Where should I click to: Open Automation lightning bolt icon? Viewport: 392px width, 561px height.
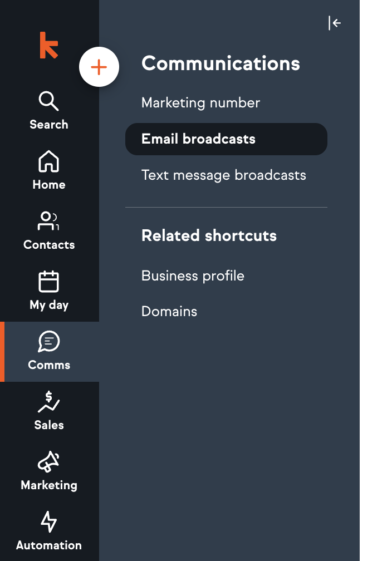[x=48, y=521]
